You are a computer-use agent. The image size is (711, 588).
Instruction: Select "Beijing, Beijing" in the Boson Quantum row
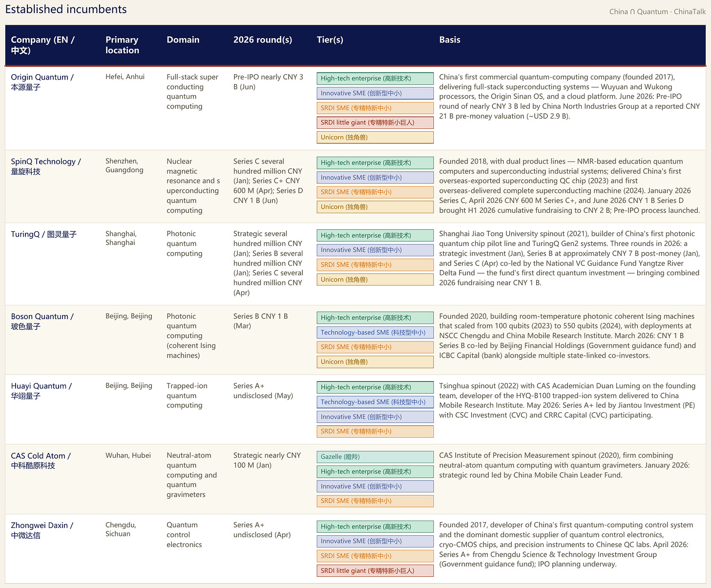pyautogui.click(x=129, y=316)
